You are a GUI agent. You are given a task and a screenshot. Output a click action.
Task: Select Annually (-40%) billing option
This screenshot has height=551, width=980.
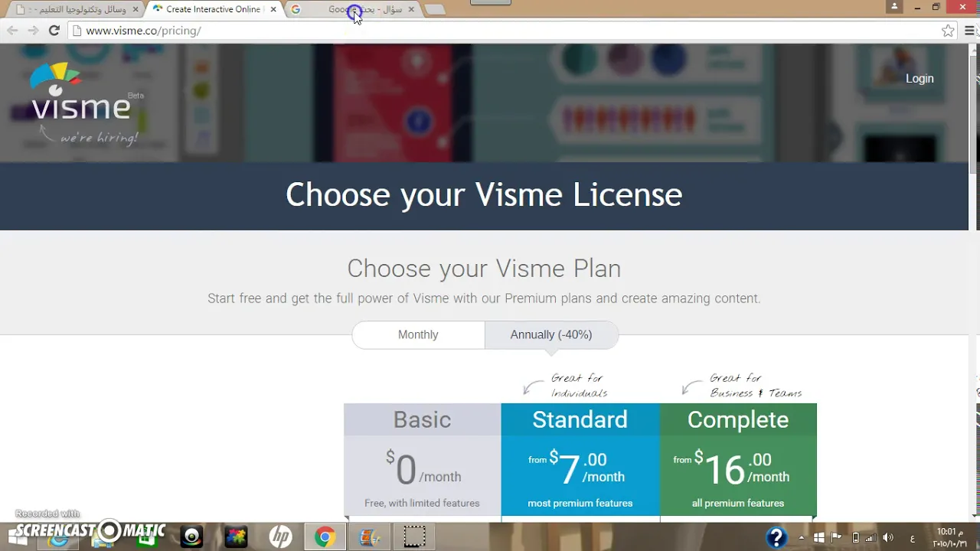tap(551, 334)
